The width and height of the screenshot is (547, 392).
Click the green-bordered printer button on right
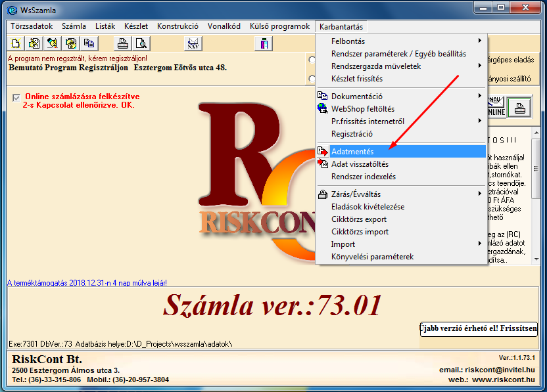coord(519,106)
